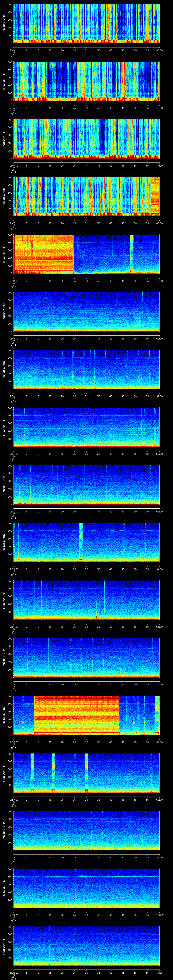Click 'Frequency (Hz)' label of the 2:56:00 panel

pyautogui.click(x=4, y=715)
